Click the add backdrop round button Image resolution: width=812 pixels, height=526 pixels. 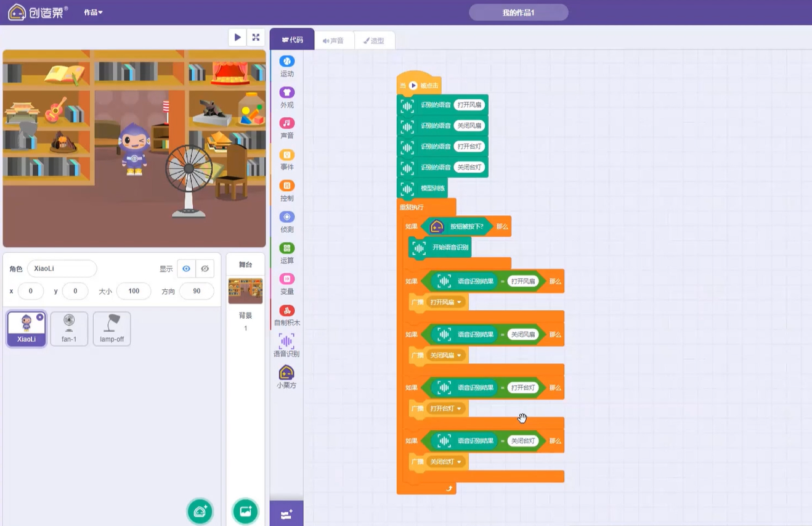click(245, 511)
